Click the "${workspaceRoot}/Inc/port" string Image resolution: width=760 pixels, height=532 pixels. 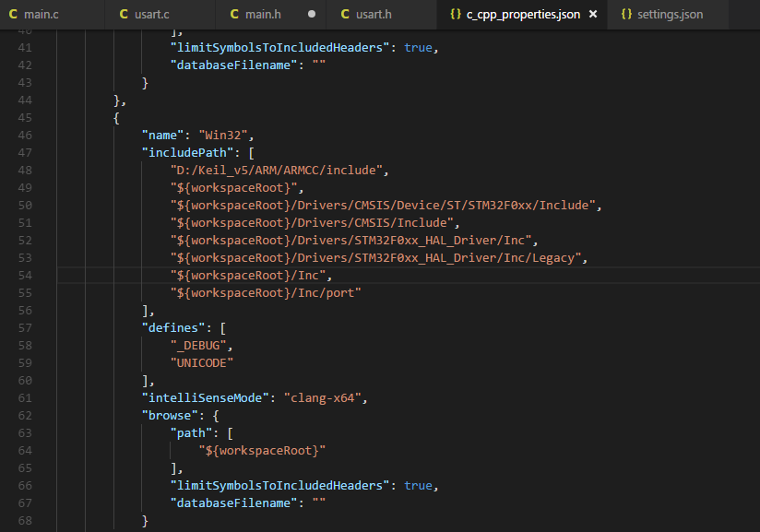266,292
